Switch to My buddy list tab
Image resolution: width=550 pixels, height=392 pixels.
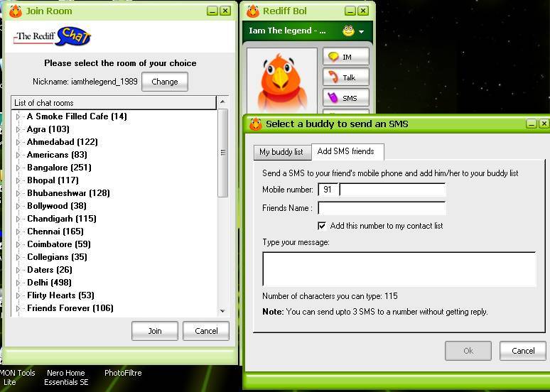(281, 152)
